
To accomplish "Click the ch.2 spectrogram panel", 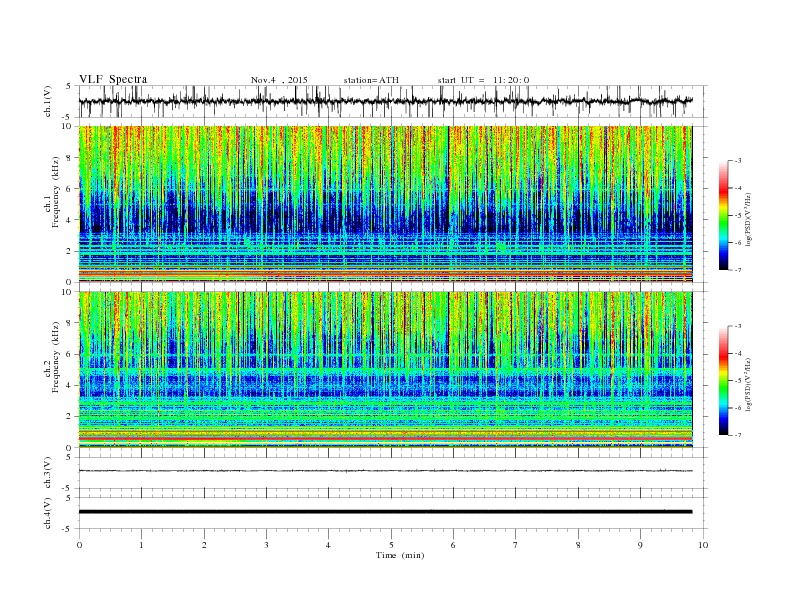I will tap(385, 369).
